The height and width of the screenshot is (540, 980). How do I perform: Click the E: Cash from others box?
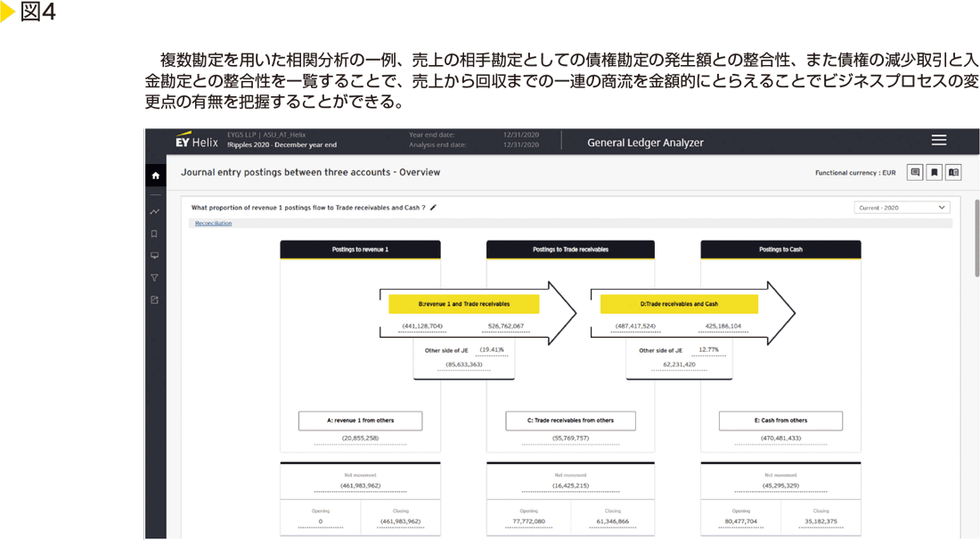pyautogui.click(x=780, y=421)
